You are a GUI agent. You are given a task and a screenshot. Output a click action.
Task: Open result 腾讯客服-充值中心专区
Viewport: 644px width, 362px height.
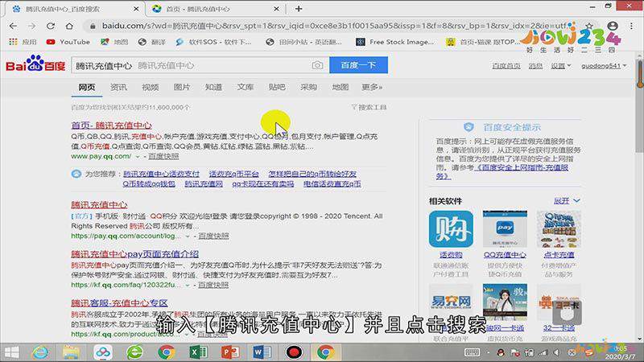(x=119, y=303)
